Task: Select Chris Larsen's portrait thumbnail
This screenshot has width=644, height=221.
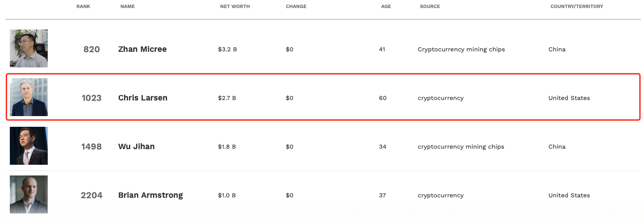Action: [29, 97]
